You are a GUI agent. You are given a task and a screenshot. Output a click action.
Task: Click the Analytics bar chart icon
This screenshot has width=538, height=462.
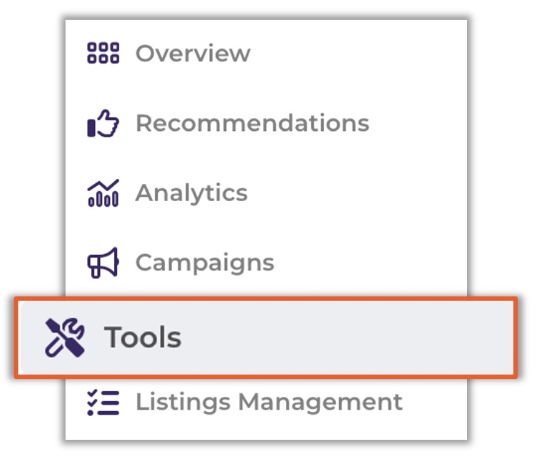point(103,193)
